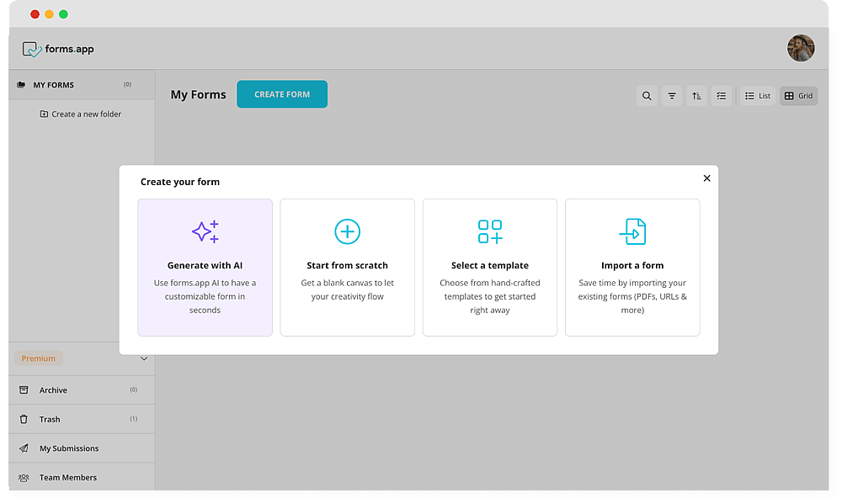Open the Trash section
Image resolution: width=842 pixels, height=504 pixels.
82,419
